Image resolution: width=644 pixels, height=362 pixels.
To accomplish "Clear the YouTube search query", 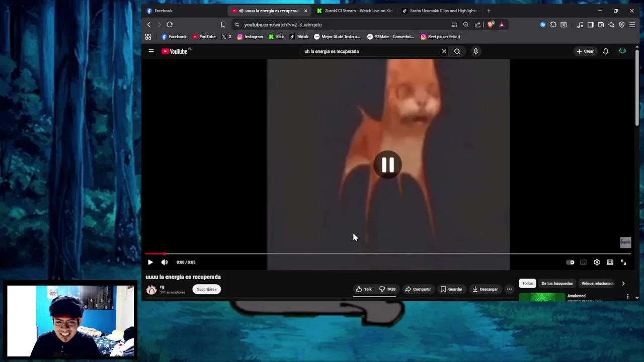I will coord(444,51).
